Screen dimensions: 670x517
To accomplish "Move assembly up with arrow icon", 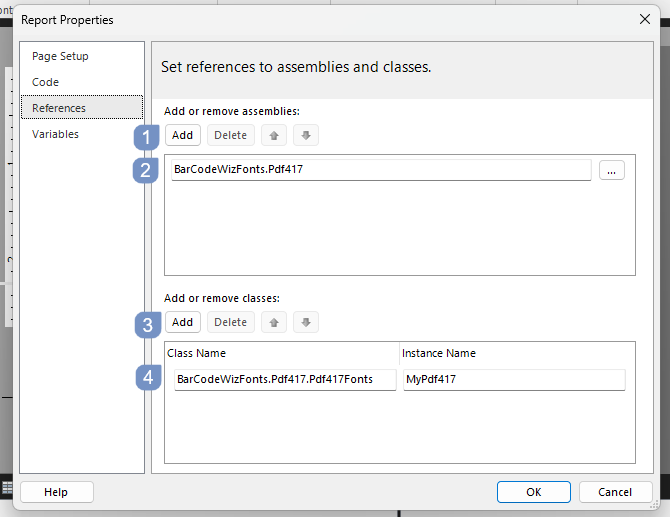I will click(x=274, y=135).
